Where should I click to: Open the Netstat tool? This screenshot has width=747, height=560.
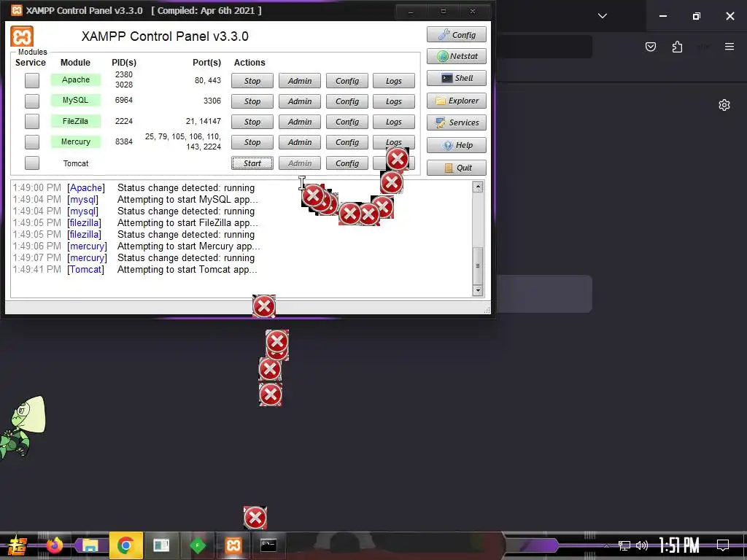click(457, 56)
